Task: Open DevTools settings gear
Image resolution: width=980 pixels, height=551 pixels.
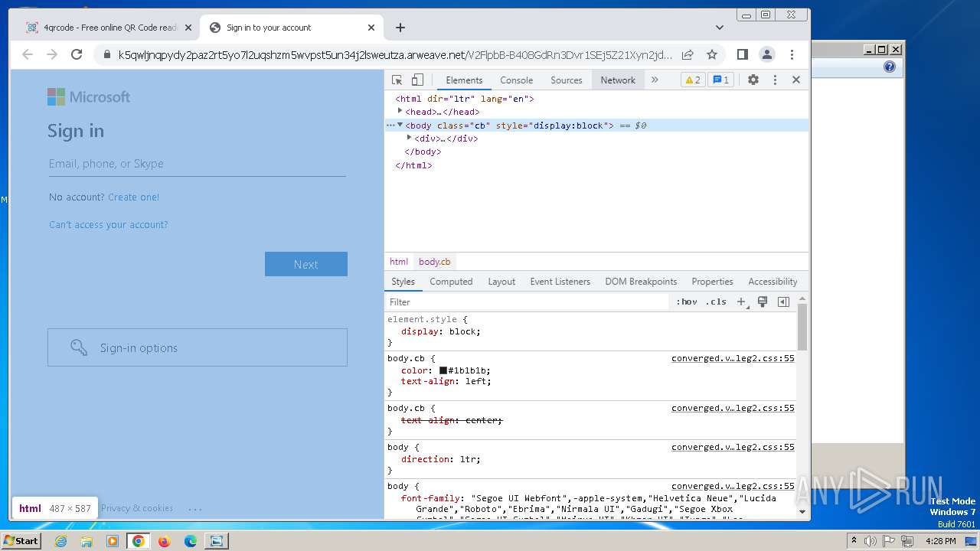Action: (x=753, y=80)
